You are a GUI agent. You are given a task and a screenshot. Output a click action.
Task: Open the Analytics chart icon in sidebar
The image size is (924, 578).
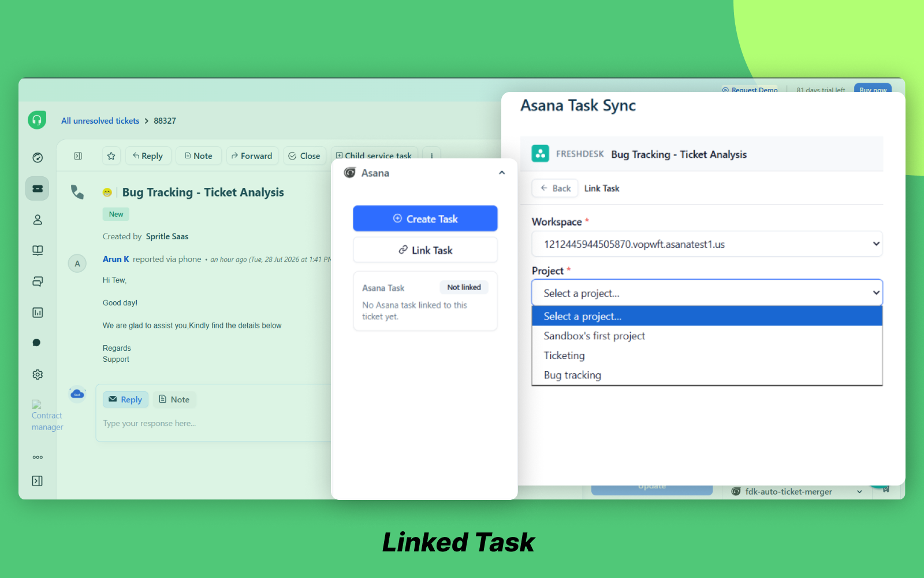38,313
